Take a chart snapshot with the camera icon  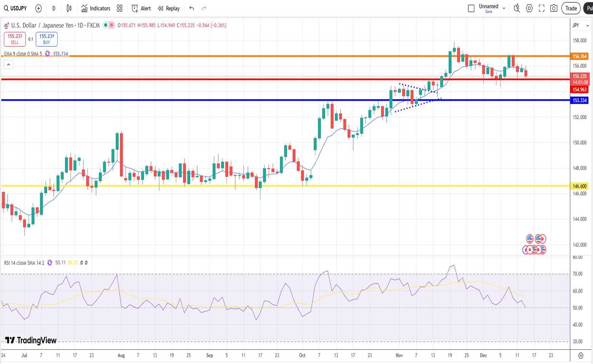[x=554, y=8]
